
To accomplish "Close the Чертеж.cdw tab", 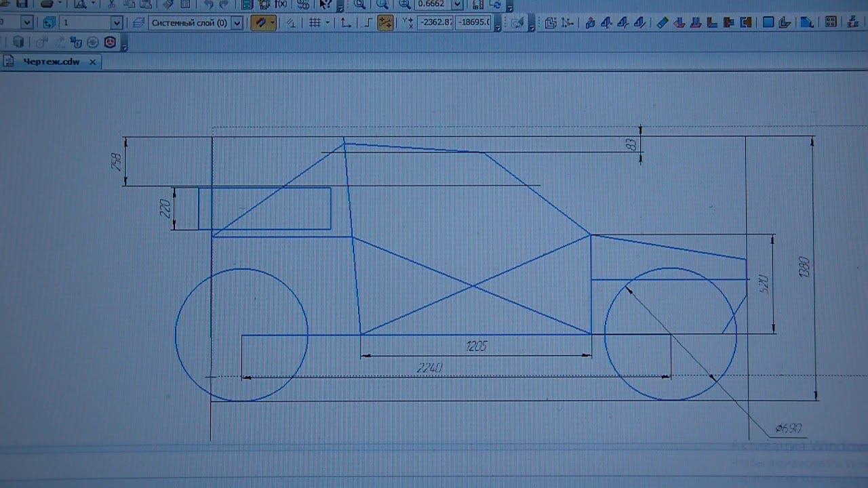I will (93, 62).
